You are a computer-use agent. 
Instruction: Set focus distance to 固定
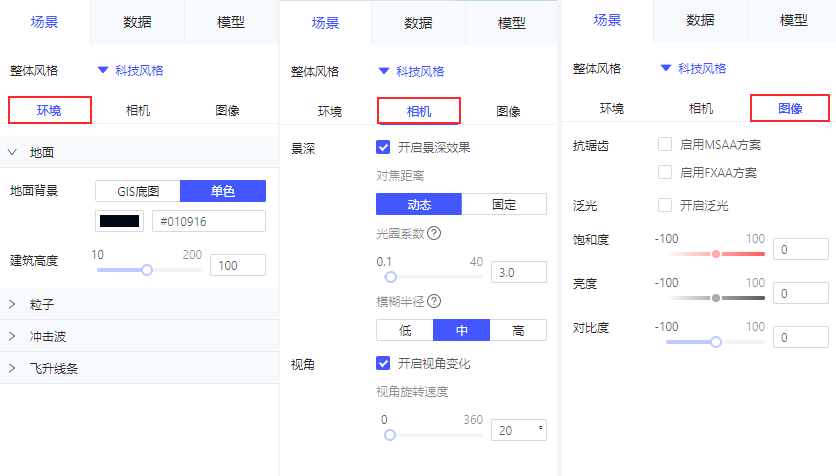click(x=504, y=204)
